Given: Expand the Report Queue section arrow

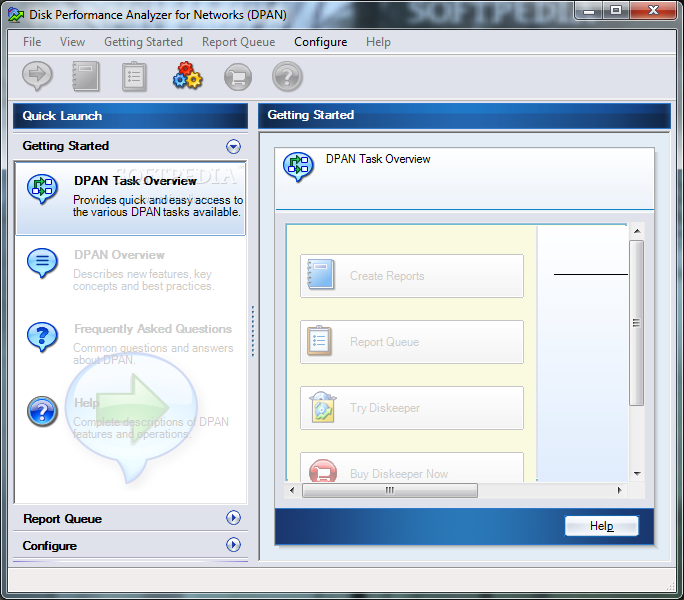Looking at the screenshot, I should pyautogui.click(x=233, y=518).
